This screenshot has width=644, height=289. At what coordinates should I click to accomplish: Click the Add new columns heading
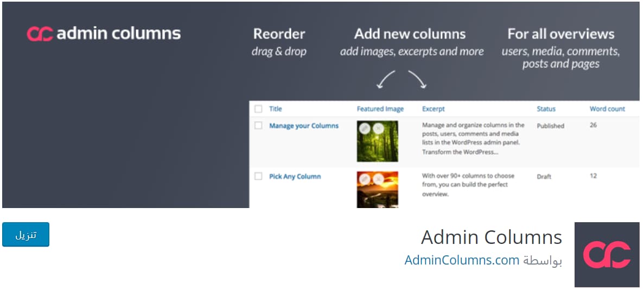410,34
